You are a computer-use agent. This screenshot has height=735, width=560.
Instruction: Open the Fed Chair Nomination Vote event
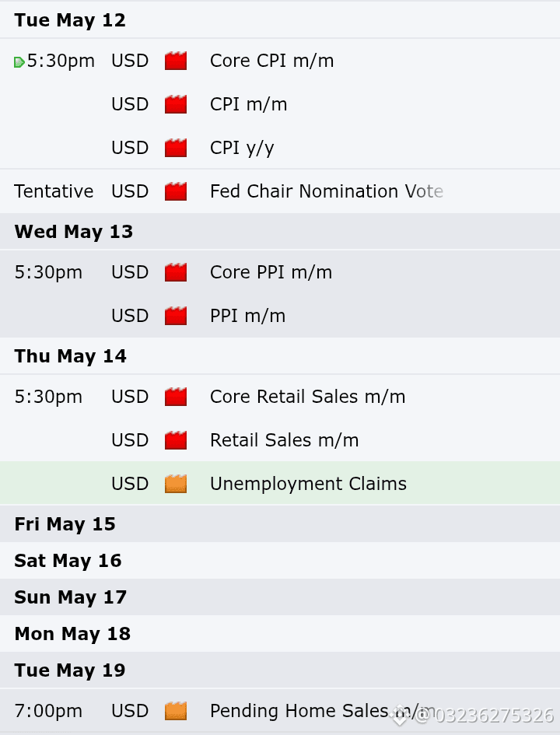point(327,191)
